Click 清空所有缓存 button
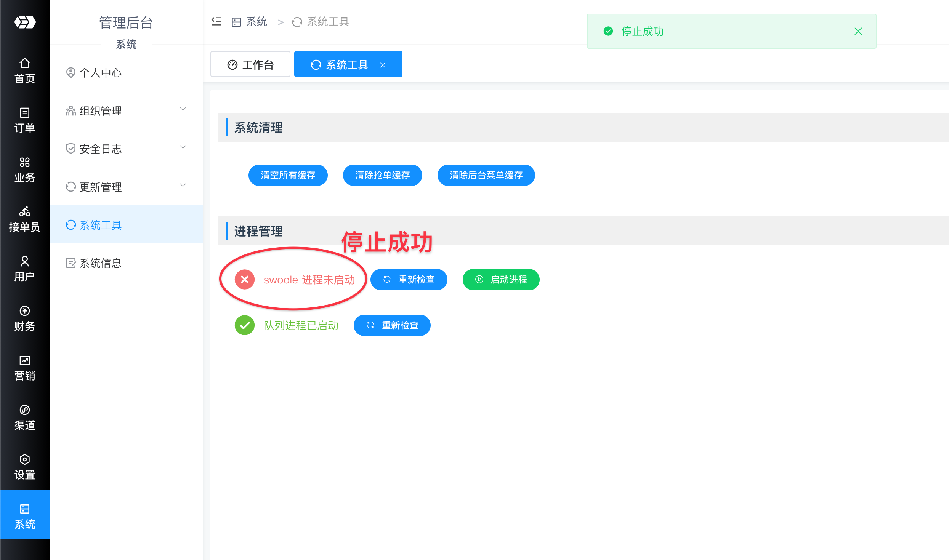949x560 pixels. click(288, 175)
